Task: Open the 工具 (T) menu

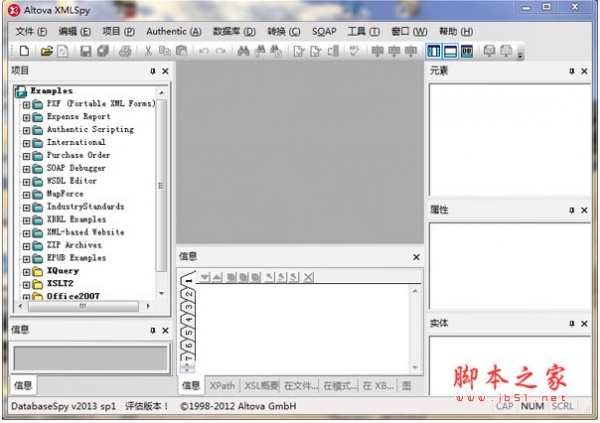Action: point(363,31)
